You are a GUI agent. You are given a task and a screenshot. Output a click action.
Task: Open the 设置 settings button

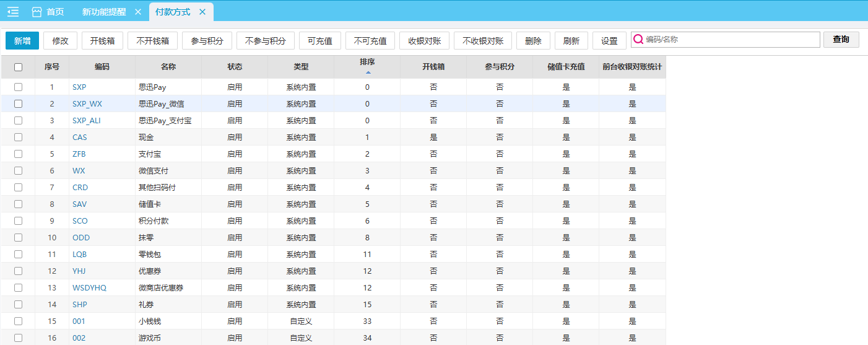point(609,41)
